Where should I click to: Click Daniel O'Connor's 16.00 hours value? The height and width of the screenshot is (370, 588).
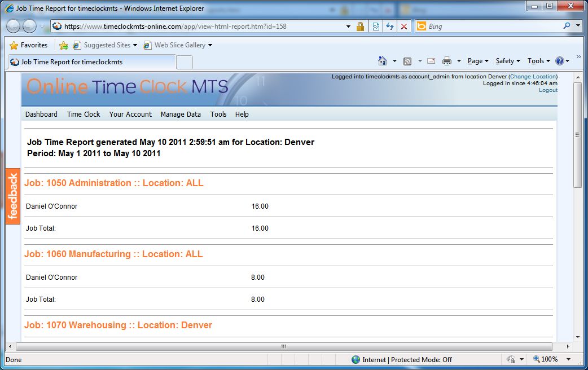point(260,206)
